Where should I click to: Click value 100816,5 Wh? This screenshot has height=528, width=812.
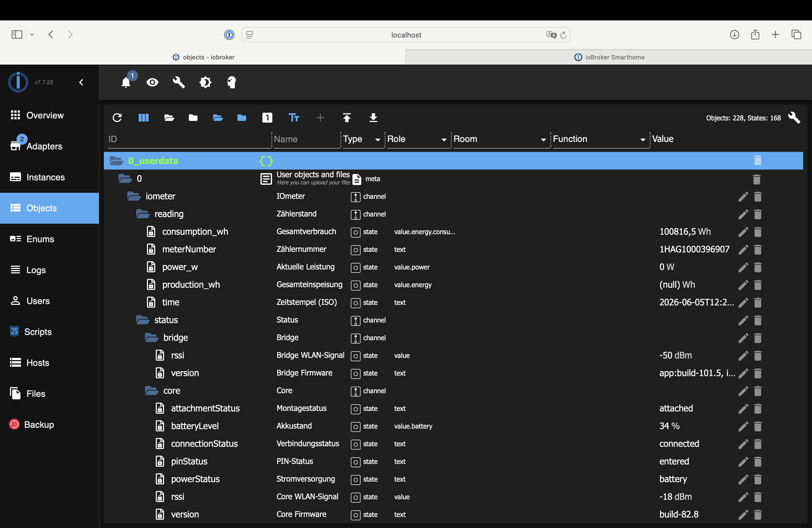click(685, 232)
